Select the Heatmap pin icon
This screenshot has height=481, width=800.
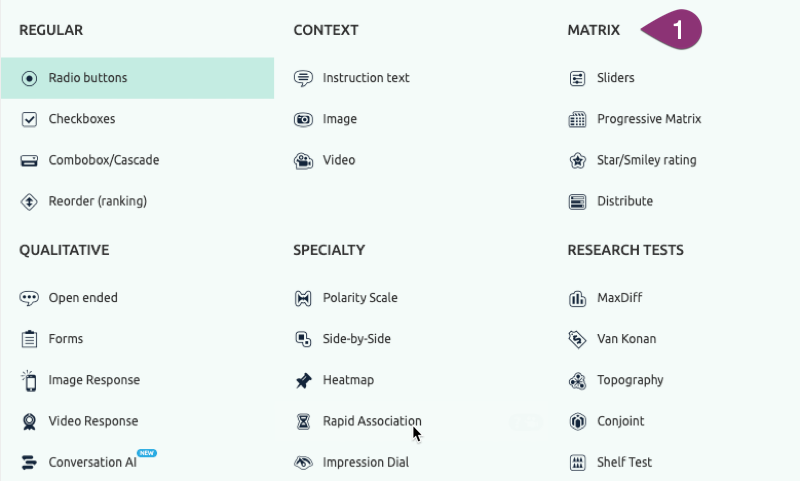(303, 380)
